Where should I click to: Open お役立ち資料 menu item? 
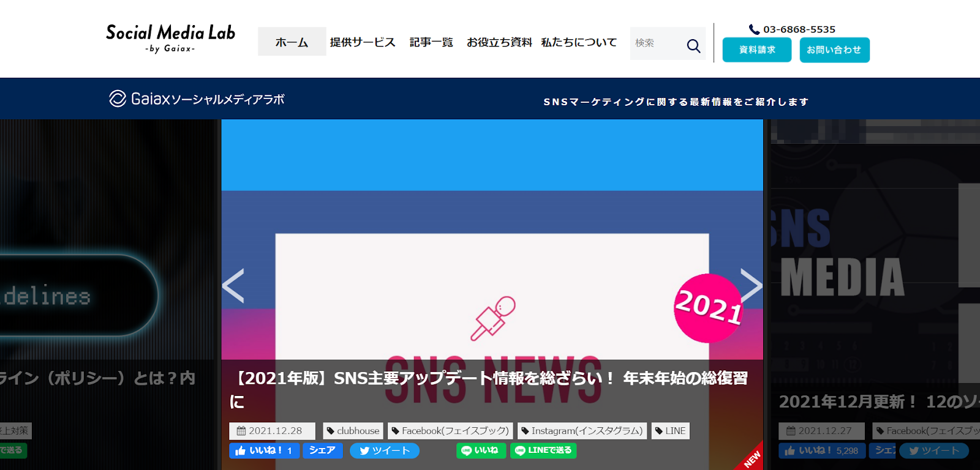click(x=499, y=42)
